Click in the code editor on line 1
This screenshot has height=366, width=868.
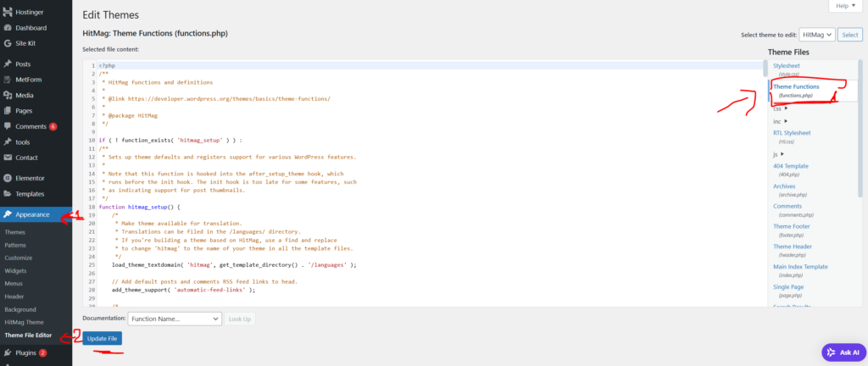430,66
